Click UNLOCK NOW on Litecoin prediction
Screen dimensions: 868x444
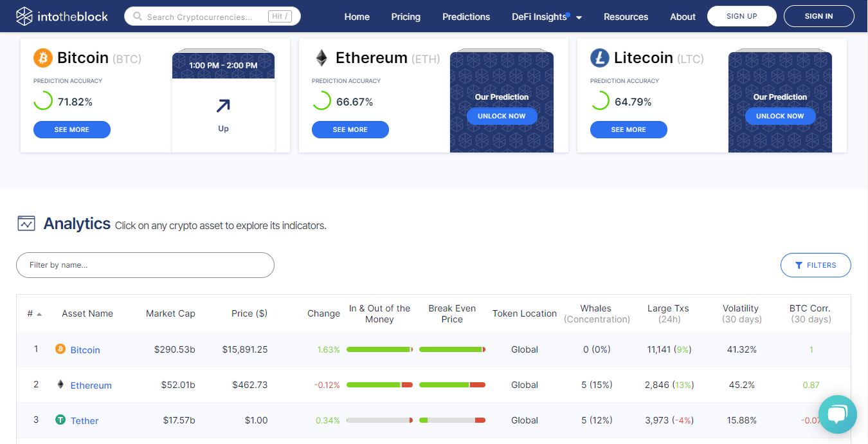coord(780,116)
